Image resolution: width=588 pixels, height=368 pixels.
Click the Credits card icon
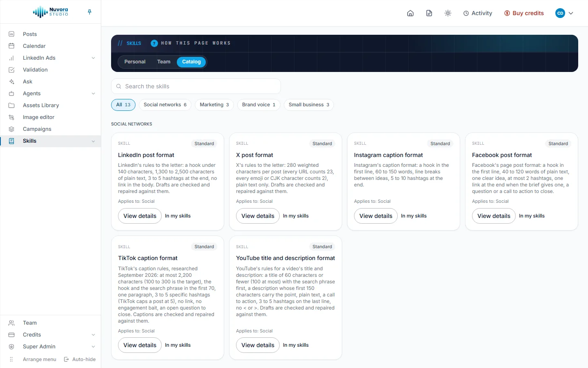11,334
